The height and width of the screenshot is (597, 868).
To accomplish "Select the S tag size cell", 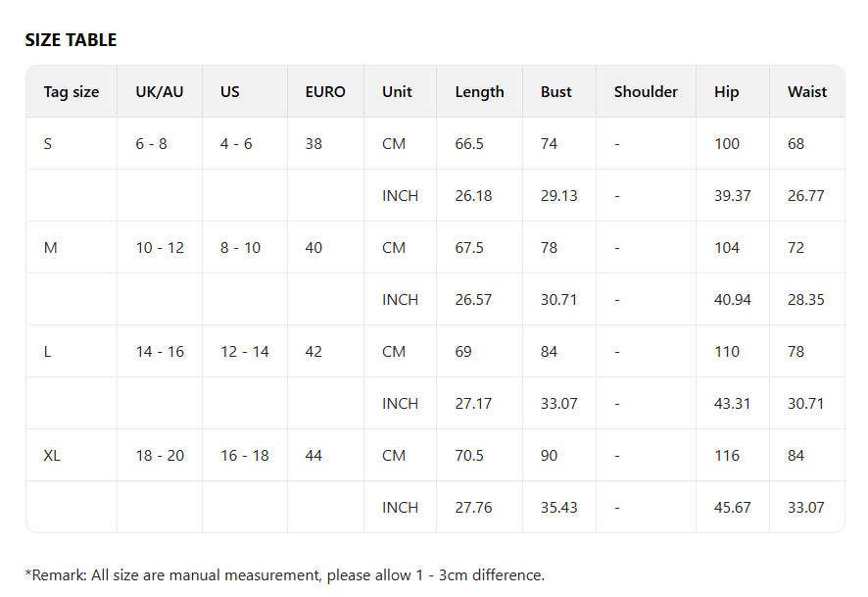I will click(x=48, y=144).
